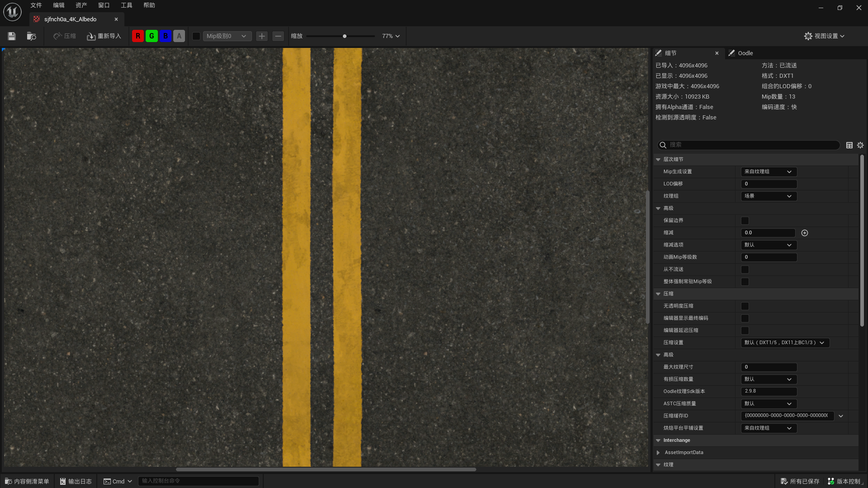Open the 工具 menu

click(126, 5)
